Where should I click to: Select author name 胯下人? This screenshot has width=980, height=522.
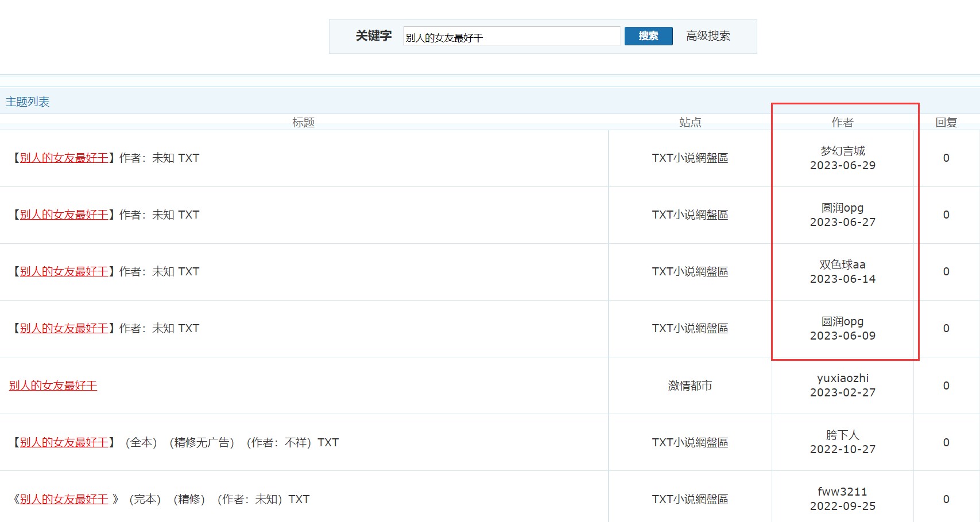[842, 435]
